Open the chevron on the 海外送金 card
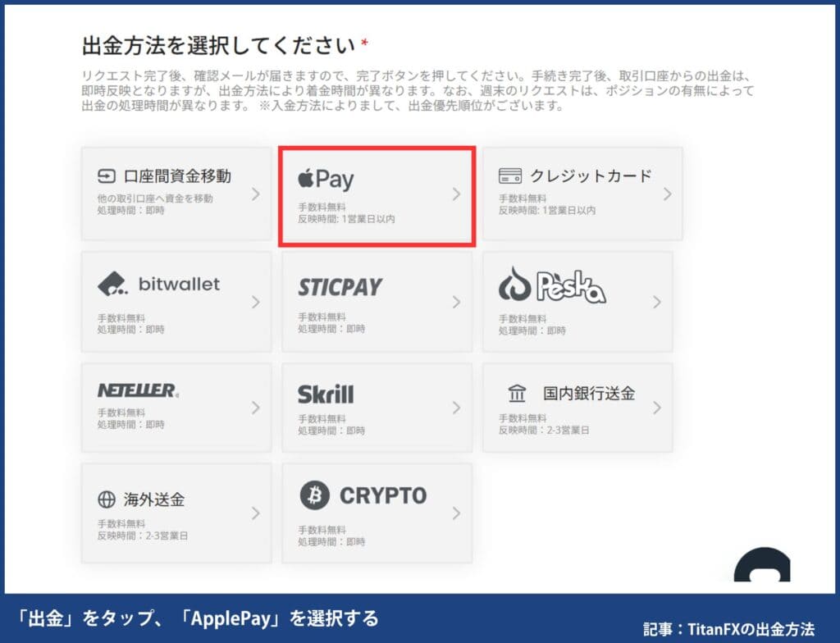The image size is (840, 643). coord(256,513)
